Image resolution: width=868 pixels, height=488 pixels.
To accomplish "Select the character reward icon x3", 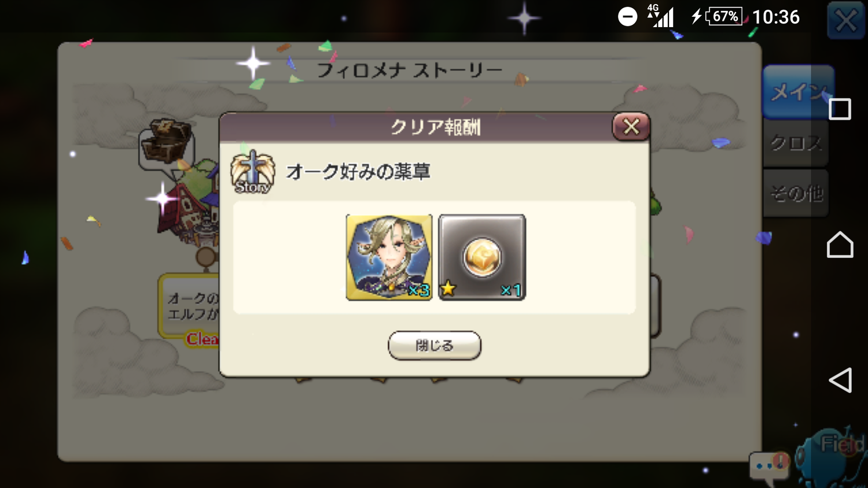I will (x=389, y=257).
